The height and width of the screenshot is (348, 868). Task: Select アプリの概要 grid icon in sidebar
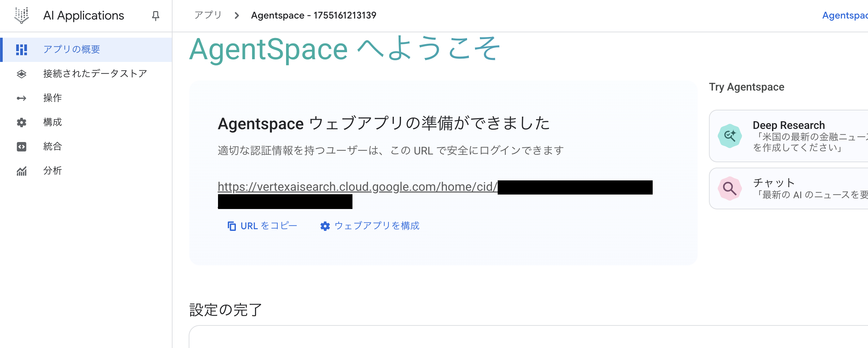click(21, 49)
